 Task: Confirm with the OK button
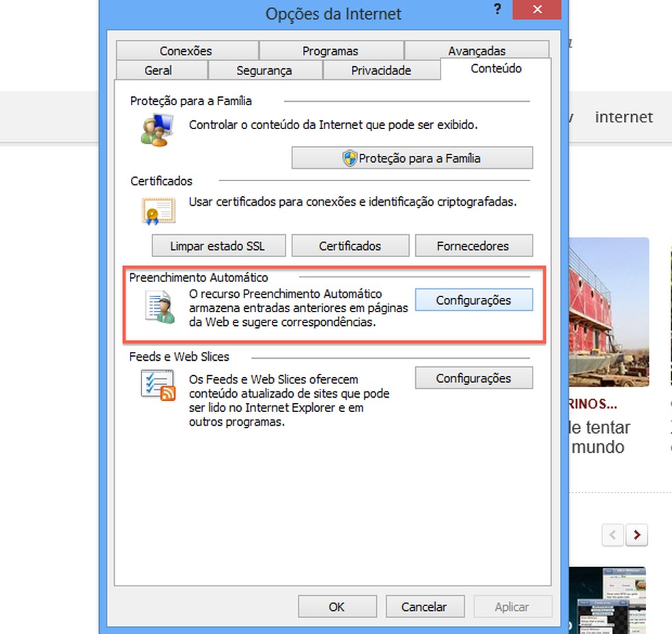pyautogui.click(x=337, y=607)
